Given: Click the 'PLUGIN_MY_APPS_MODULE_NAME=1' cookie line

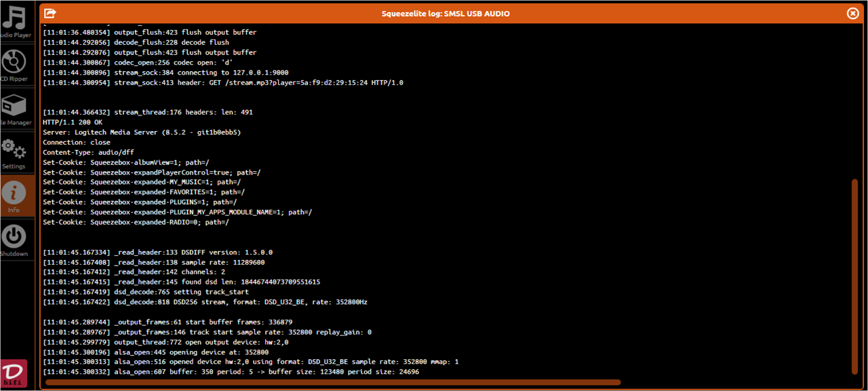Looking at the screenshot, I should [177, 212].
